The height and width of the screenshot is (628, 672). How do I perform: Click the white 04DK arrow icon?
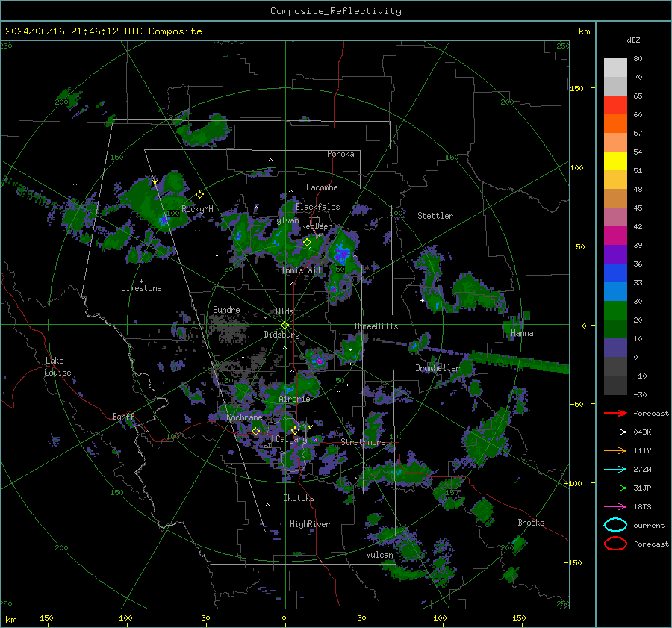click(x=615, y=432)
